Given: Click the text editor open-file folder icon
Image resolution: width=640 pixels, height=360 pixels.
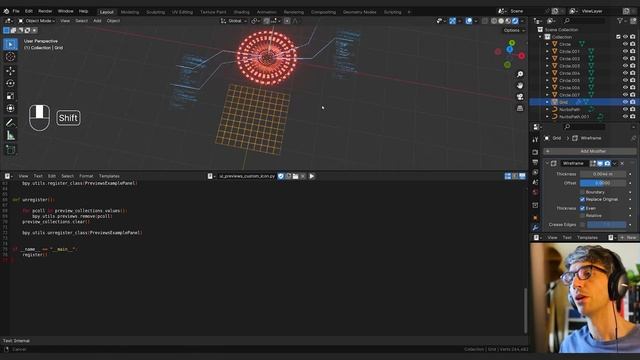Looking at the screenshot, I should (296, 176).
